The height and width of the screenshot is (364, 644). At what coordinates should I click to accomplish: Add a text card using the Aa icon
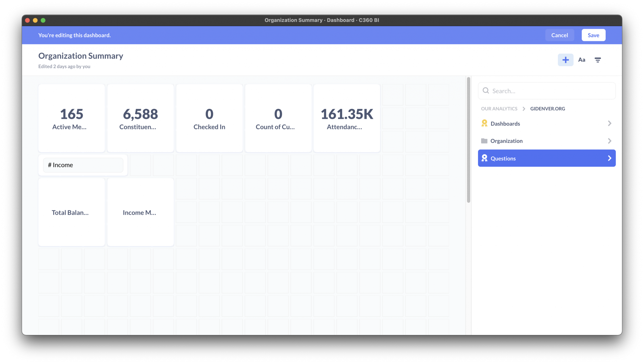(582, 60)
